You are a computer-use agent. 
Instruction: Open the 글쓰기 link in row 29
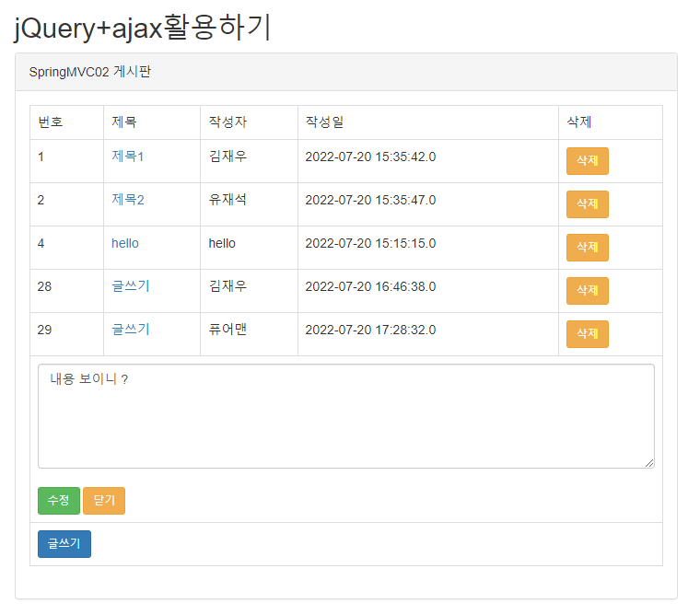point(131,330)
